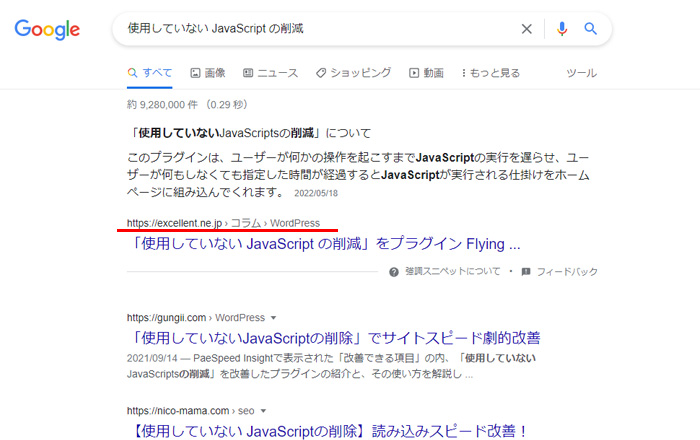The height and width of the screenshot is (440, 700).
Task: Click the question mark icon beside 強調スニペットについて
Action: 394,272
